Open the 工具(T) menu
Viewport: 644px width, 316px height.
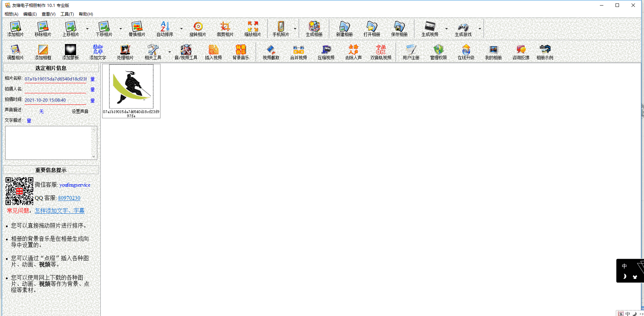coord(67,14)
